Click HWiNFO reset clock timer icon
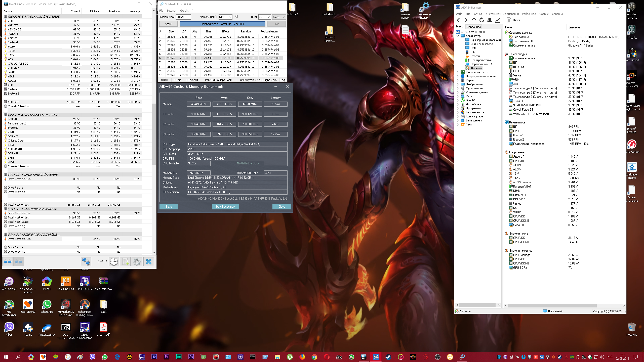 pos(114,262)
